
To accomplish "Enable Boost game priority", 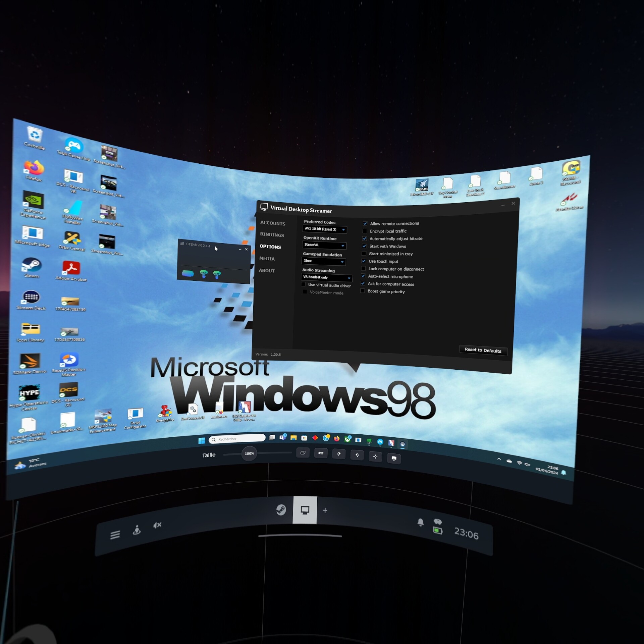I will click(362, 291).
